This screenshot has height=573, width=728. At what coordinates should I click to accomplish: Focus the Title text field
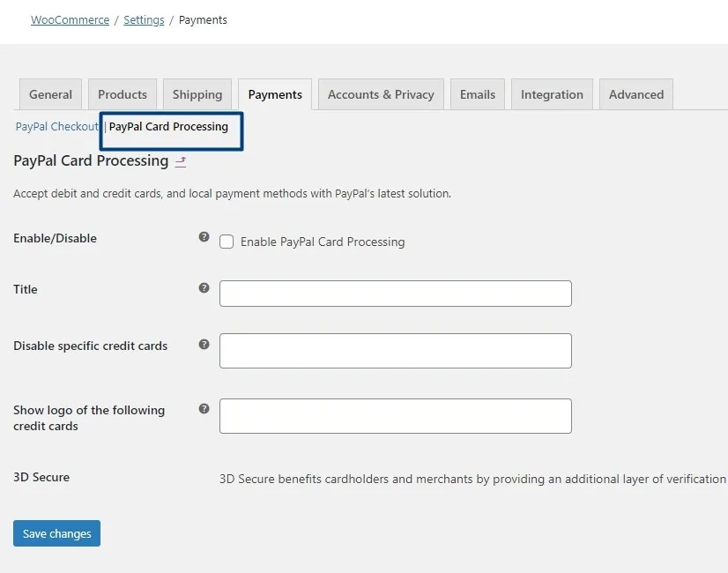[x=396, y=294]
